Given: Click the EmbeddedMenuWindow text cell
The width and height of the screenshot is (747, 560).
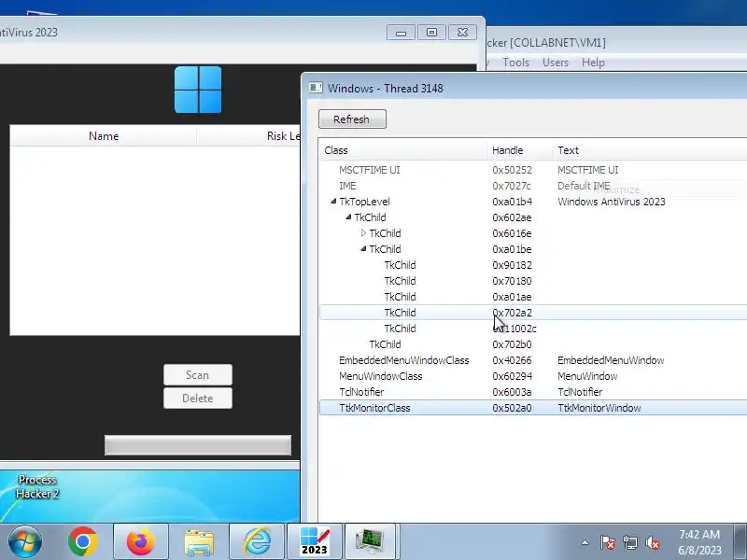Looking at the screenshot, I should [x=611, y=360].
